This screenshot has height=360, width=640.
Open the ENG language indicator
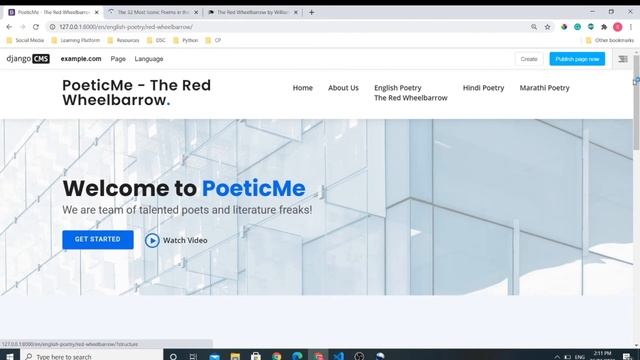pos(580,357)
